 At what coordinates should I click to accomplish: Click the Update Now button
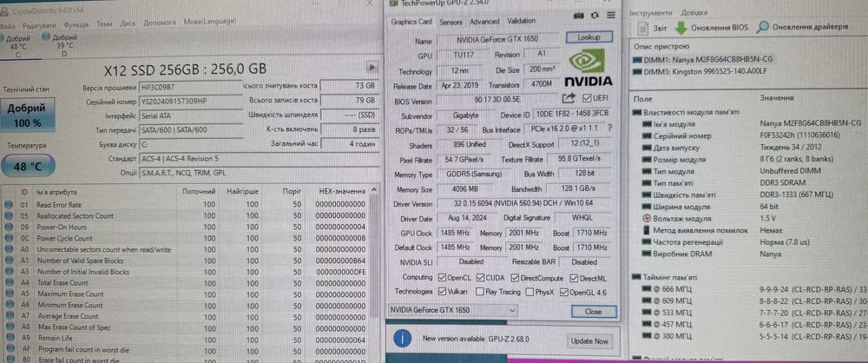[589, 341]
